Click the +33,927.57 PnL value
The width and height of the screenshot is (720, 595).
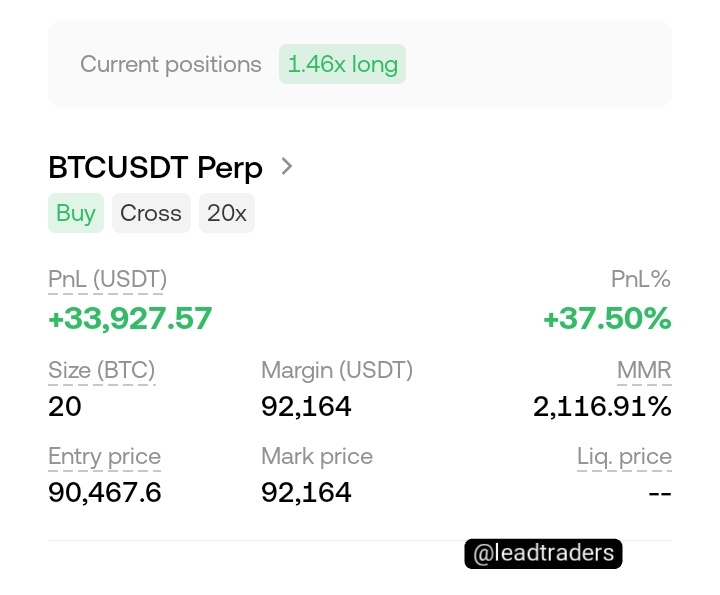tap(130, 318)
